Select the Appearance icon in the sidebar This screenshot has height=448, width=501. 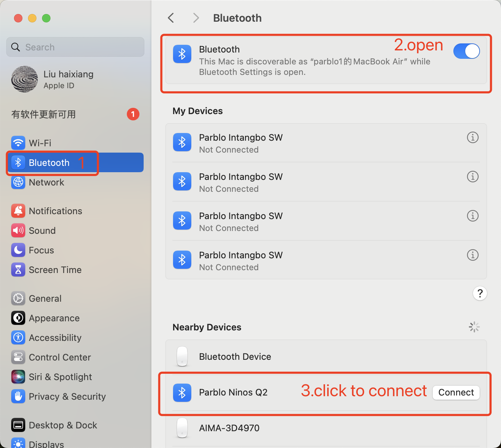[18, 318]
